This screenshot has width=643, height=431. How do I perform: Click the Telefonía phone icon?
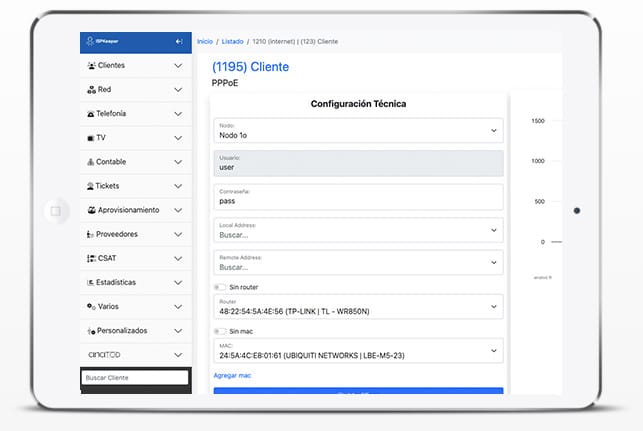(90, 114)
